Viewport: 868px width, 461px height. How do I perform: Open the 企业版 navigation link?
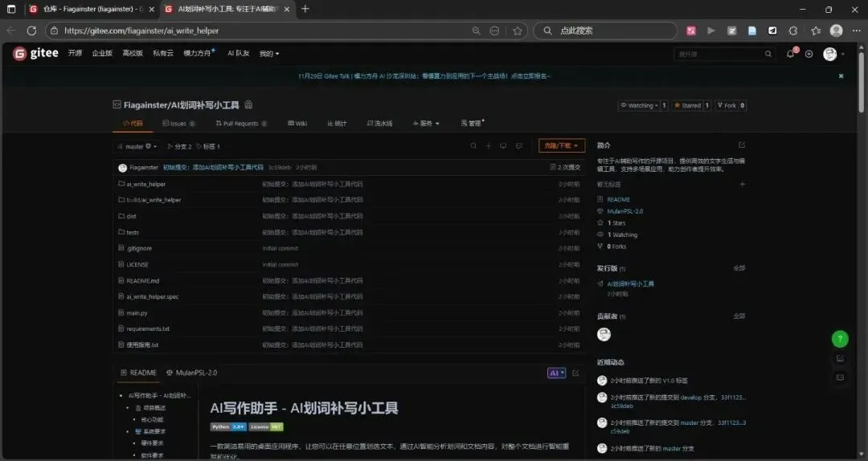click(102, 53)
